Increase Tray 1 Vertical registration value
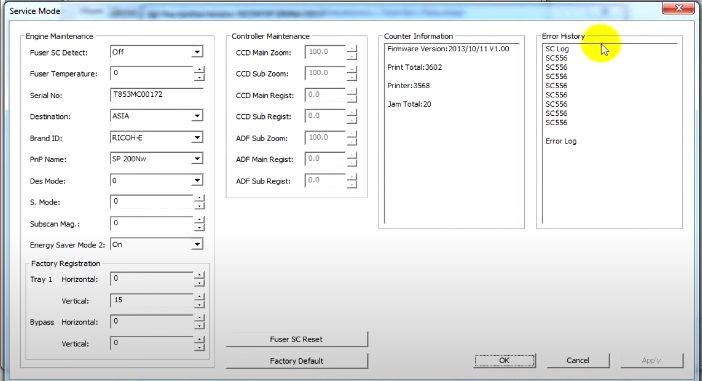The image size is (702, 381). (199, 296)
